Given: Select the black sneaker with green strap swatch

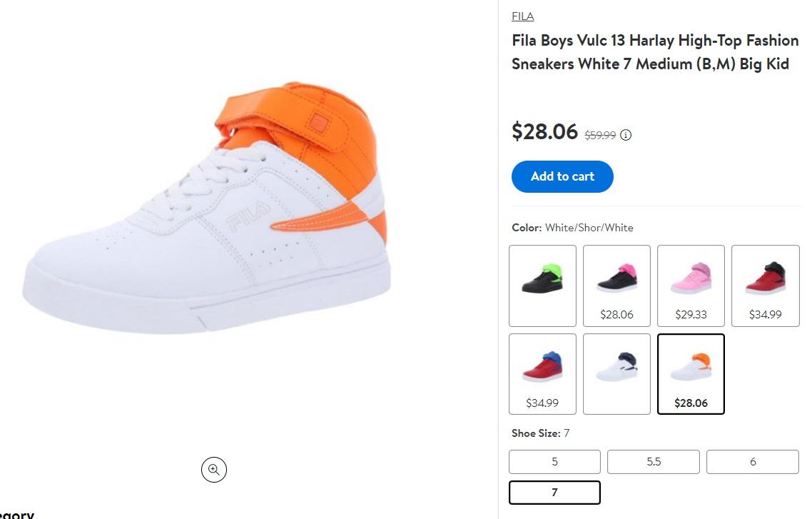Looking at the screenshot, I should (x=542, y=286).
